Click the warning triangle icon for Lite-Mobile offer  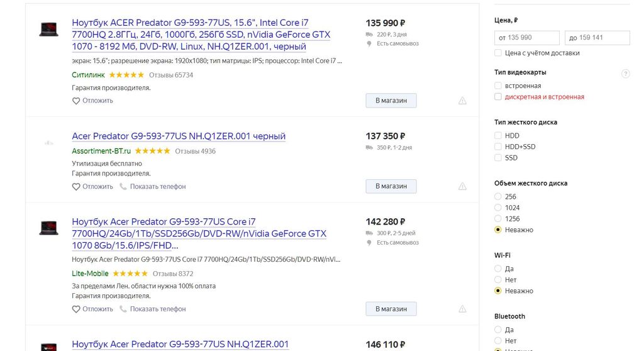pos(462,309)
